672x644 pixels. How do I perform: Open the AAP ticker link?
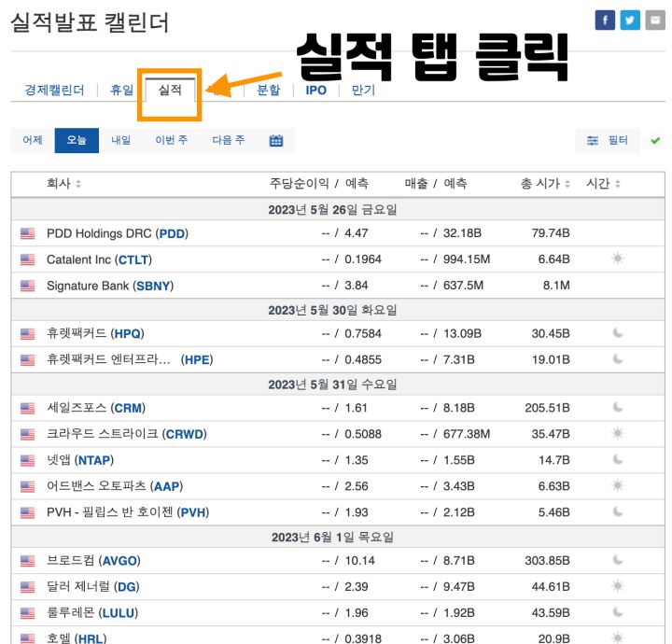(x=167, y=487)
